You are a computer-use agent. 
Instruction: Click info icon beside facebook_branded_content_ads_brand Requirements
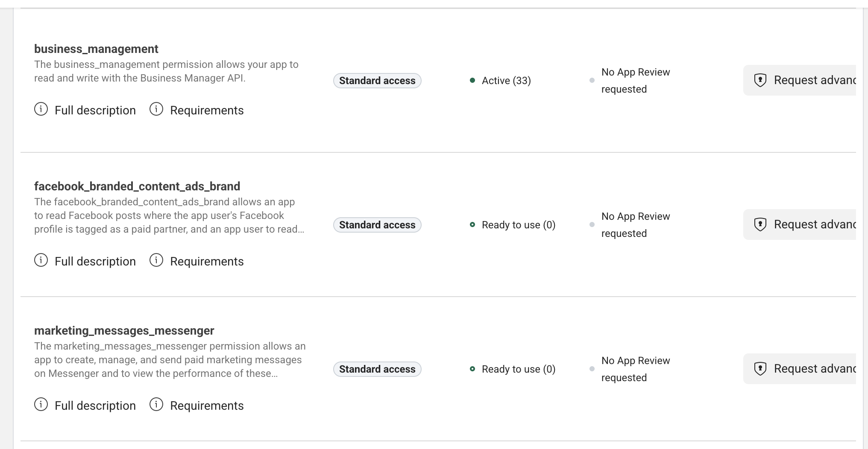coord(156,260)
